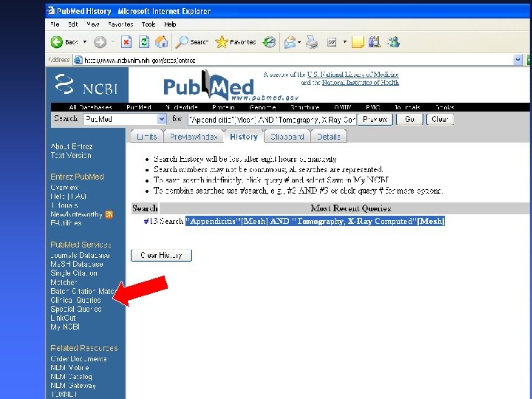Viewport: 532px width, 399px height.
Task: Open the Special Queries link
Action: point(76,309)
